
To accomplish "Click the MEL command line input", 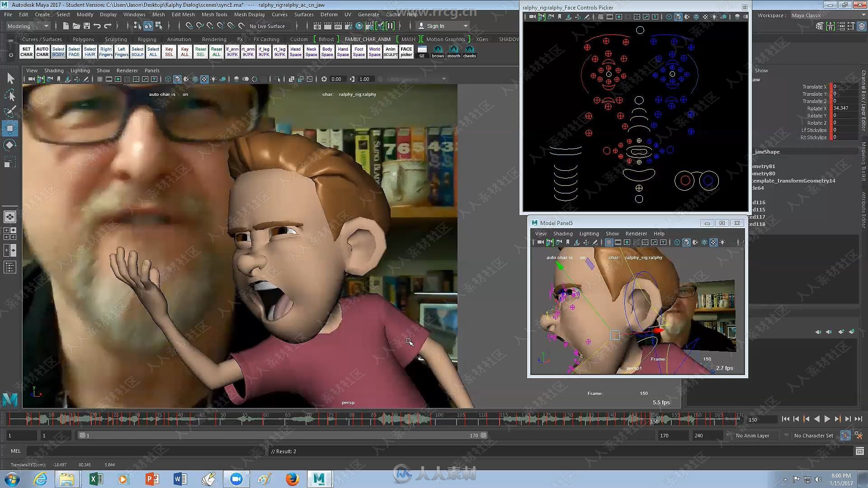I will point(146,451).
